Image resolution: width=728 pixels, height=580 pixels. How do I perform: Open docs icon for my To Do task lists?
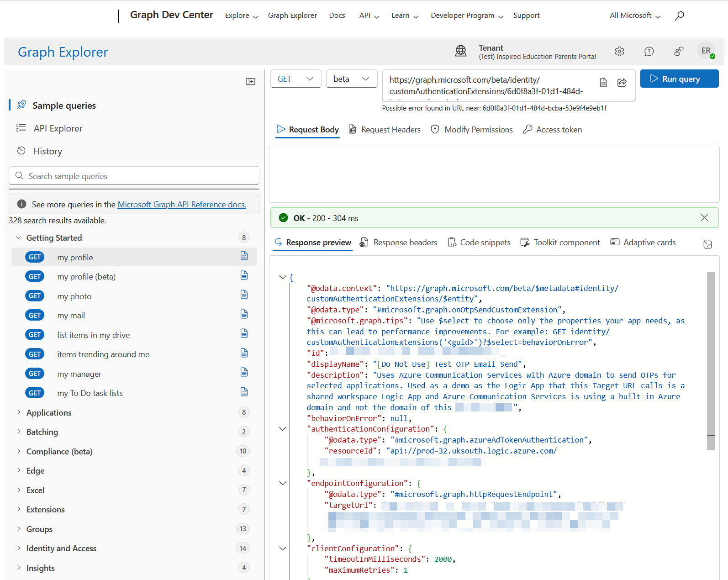[x=244, y=392]
